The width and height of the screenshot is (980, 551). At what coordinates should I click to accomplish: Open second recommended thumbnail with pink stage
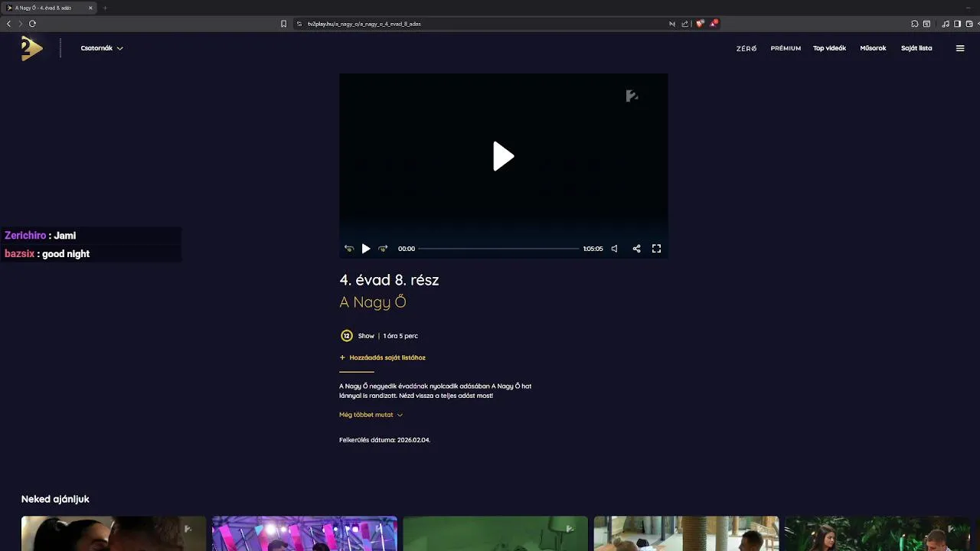pos(305,533)
